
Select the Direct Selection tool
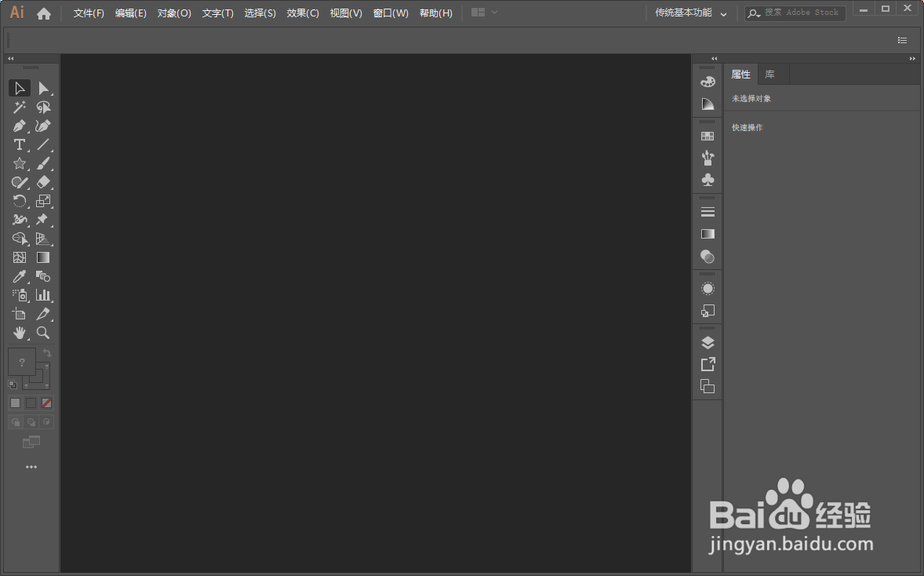click(43, 89)
